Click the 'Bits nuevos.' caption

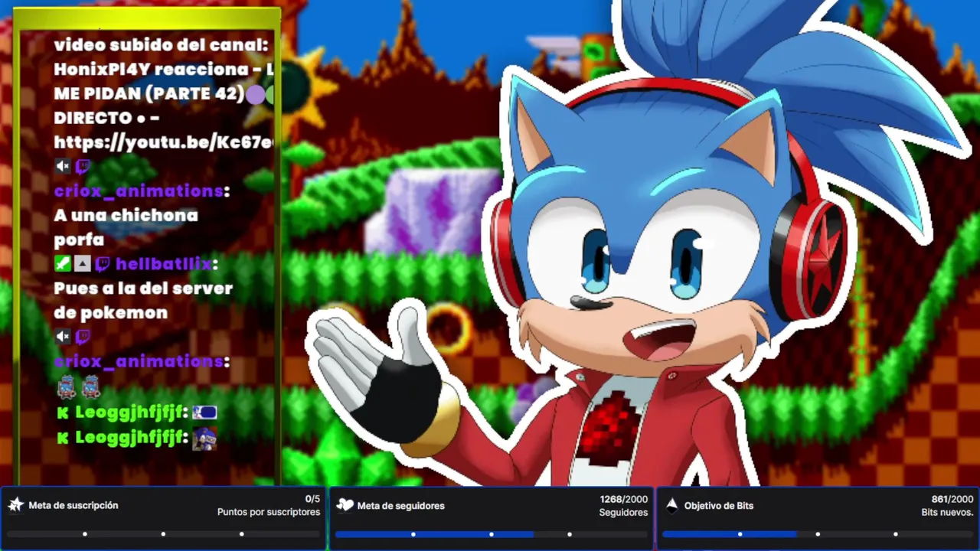947,512
